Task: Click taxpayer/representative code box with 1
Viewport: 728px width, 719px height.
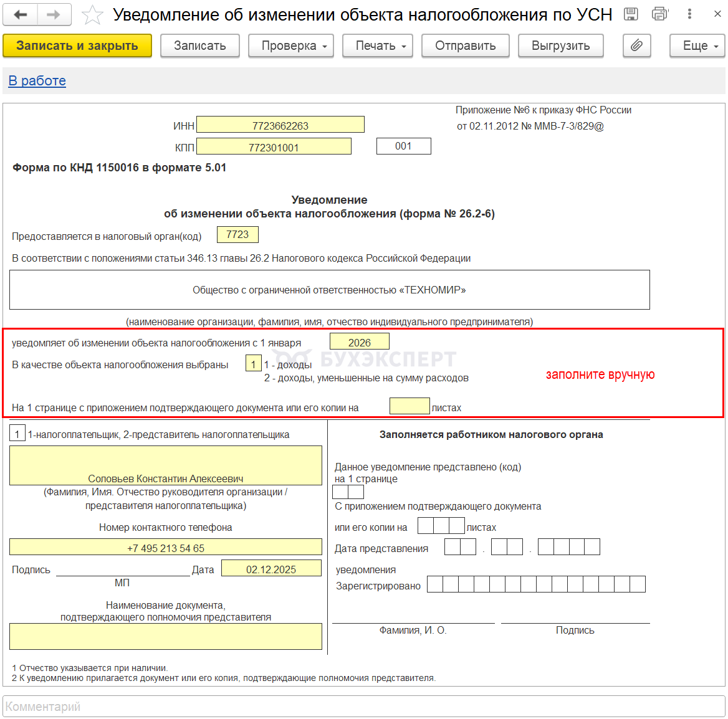Action: (x=17, y=434)
